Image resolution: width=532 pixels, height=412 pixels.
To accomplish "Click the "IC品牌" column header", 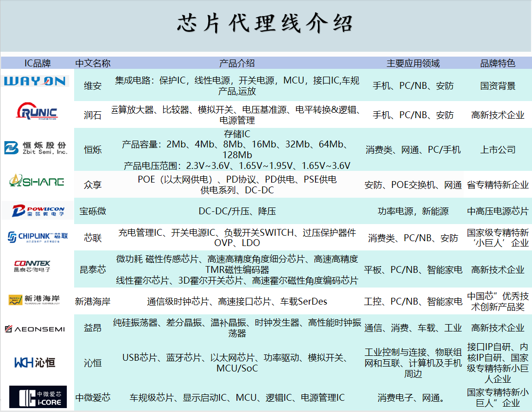I will pos(38,63).
